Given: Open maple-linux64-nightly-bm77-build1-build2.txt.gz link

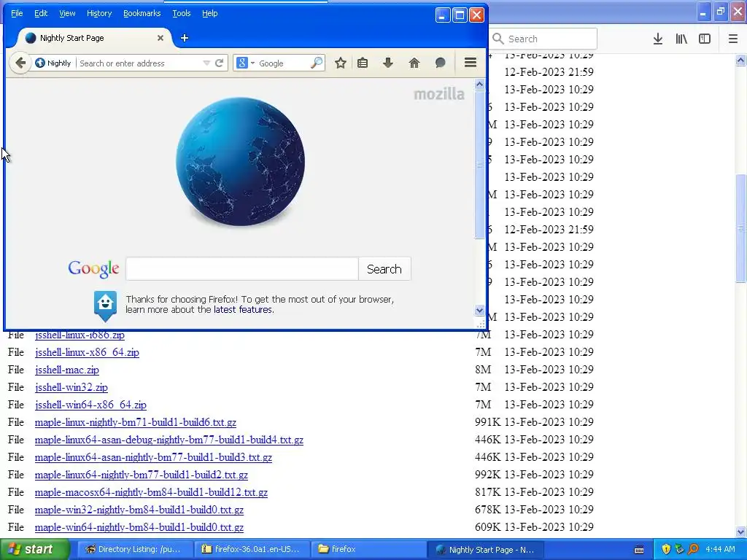Looking at the screenshot, I should 141,475.
